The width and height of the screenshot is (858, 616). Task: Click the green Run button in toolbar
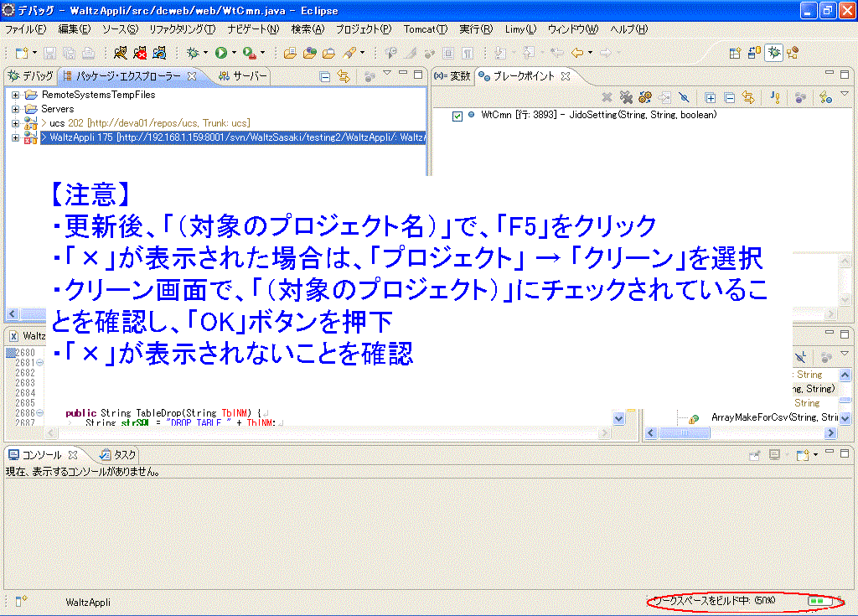(x=221, y=53)
